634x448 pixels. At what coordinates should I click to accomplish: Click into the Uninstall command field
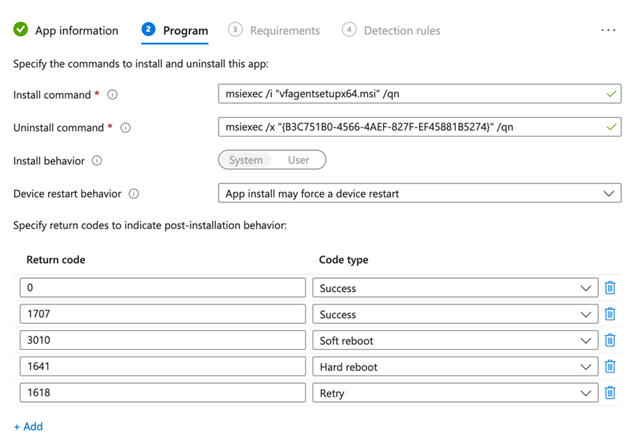pos(420,127)
